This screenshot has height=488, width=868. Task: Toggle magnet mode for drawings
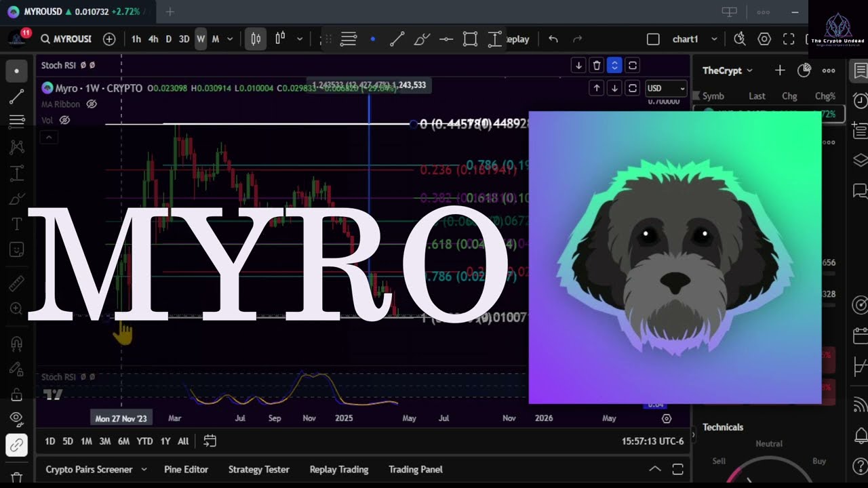coord(16,344)
